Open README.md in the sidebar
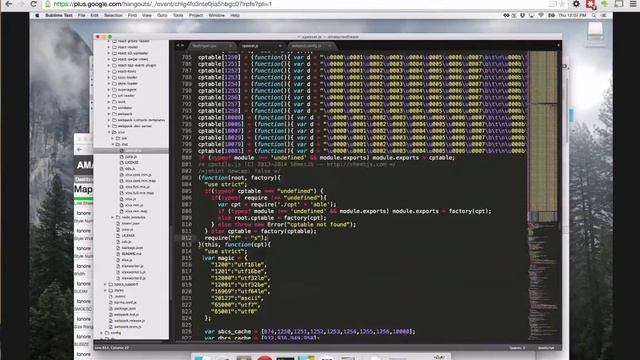 [x=131, y=254]
